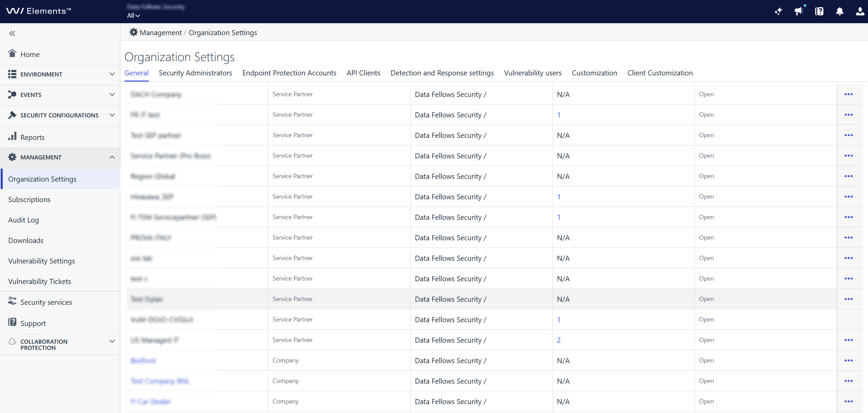Image resolution: width=868 pixels, height=413 pixels.
Task: Open the user account profile icon
Action: [x=860, y=12]
